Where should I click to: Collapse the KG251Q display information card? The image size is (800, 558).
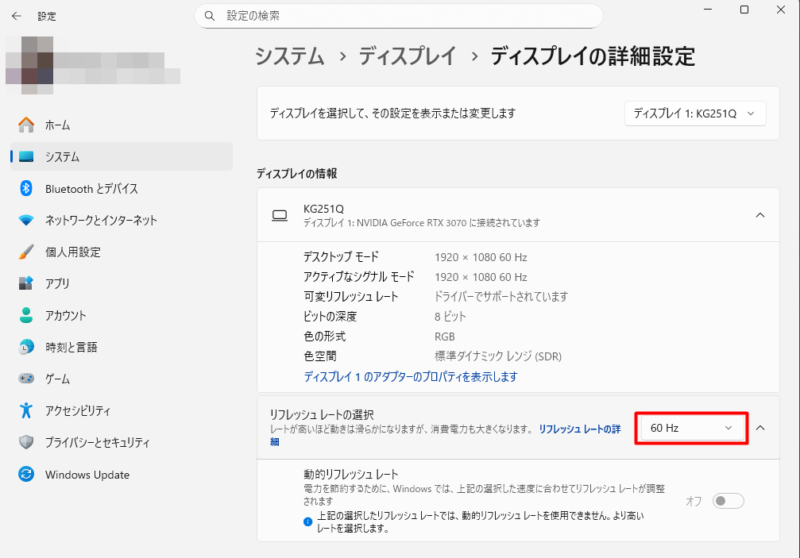(x=760, y=215)
